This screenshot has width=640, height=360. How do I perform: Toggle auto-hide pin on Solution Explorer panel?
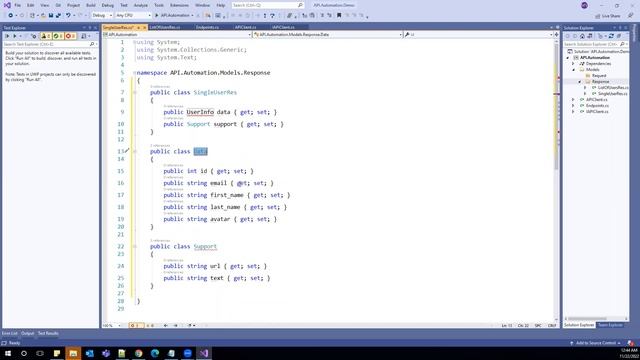click(x=620, y=28)
